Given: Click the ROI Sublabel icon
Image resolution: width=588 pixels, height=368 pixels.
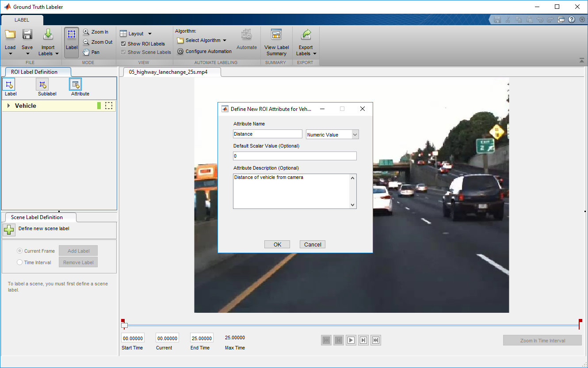Looking at the screenshot, I should pyautogui.click(x=42, y=84).
